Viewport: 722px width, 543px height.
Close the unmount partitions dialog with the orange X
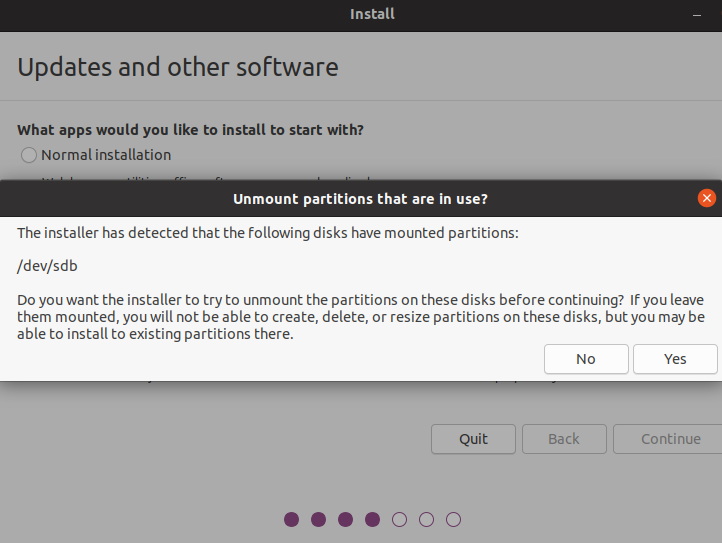pyautogui.click(x=707, y=199)
